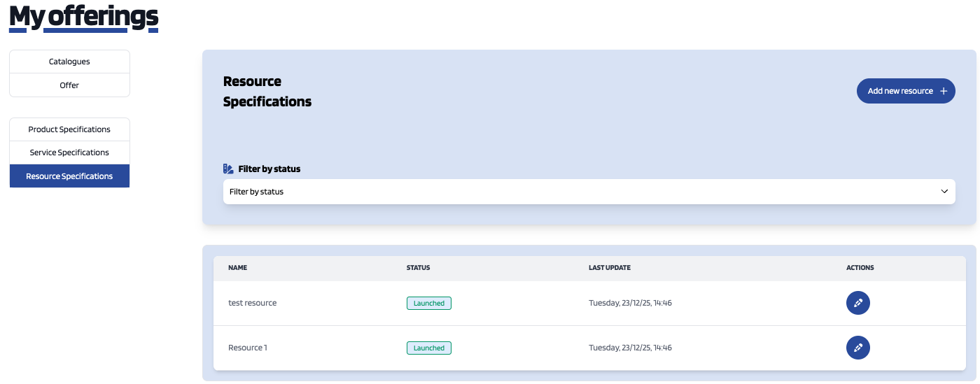Select the Resource 1 row name

(x=247, y=348)
